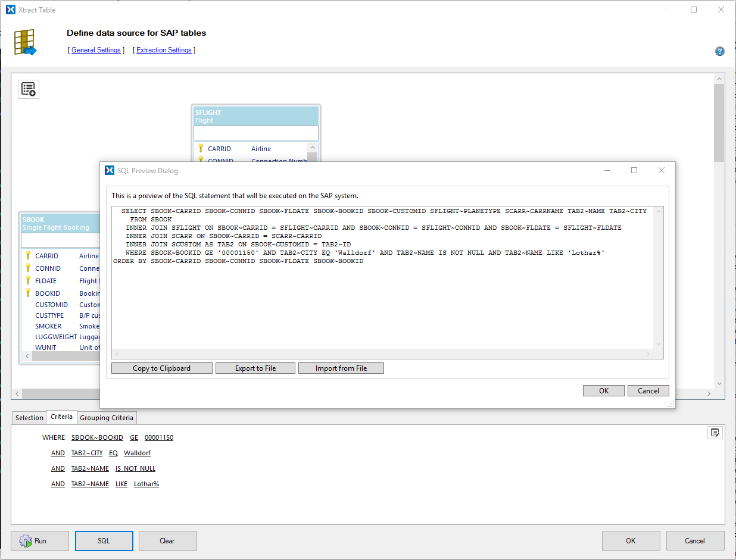Screen dimensions: 736x560
Task: Open the General Settings link
Action: tap(96, 50)
